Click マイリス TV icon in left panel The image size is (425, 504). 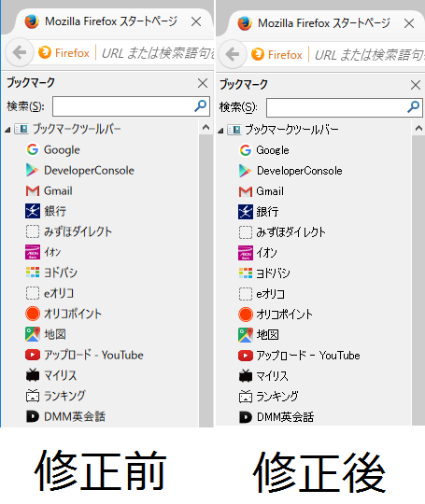coord(33,375)
